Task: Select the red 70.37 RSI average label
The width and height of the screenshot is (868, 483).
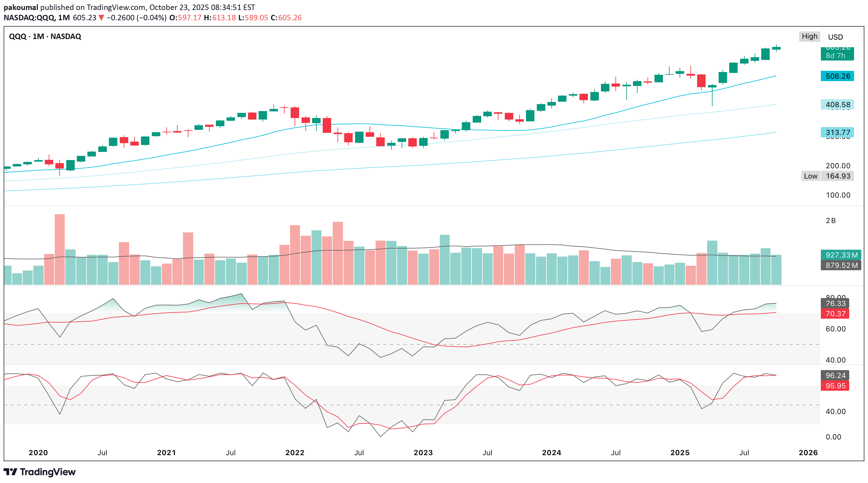Action: click(x=835, y=314)
